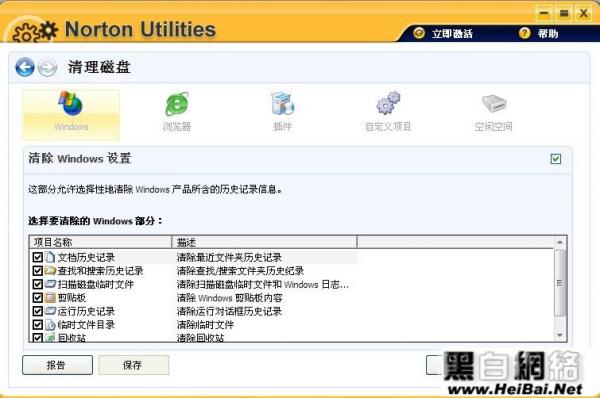
Task: Open the 自定义项目 tab
Action: click(388, 111)
